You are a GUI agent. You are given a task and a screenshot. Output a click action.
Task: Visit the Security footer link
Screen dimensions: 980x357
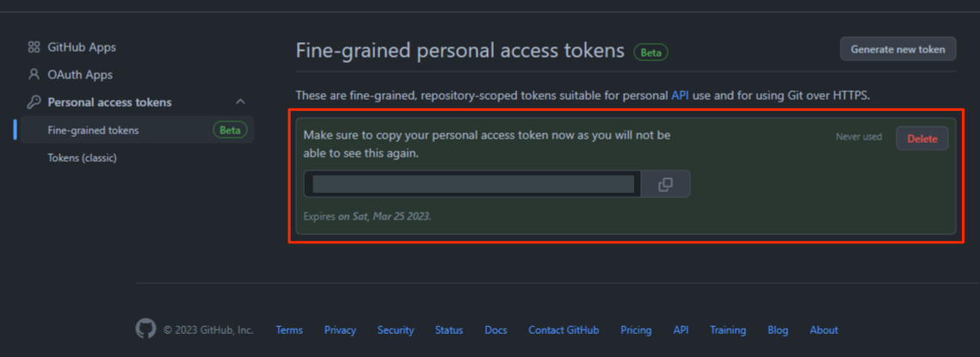[396, 330]
